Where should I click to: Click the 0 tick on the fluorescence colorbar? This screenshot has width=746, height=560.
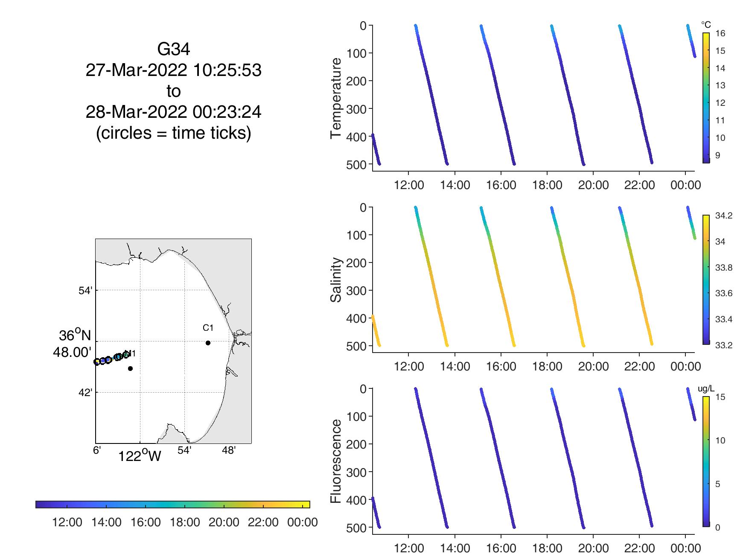pos(718,528)
